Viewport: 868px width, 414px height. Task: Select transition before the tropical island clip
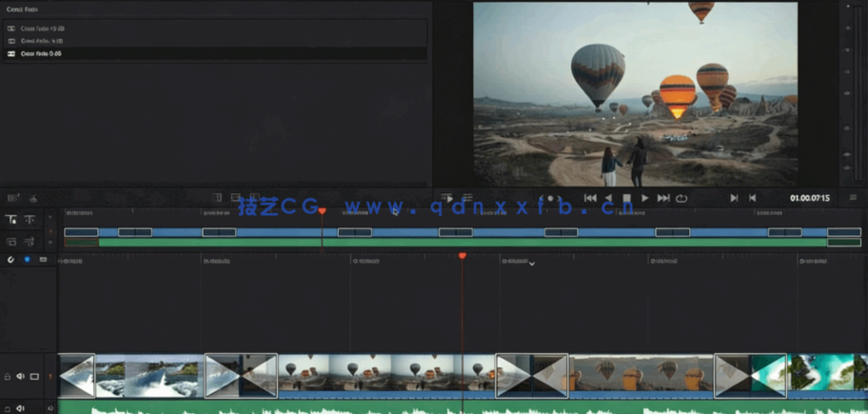tap(750, 376)
